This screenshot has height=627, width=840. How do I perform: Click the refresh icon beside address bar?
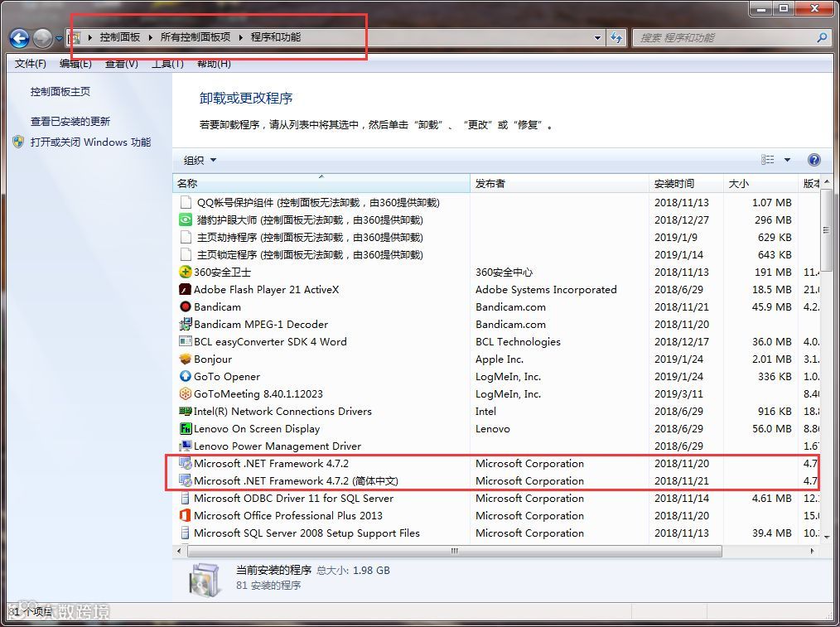point(616,37)
